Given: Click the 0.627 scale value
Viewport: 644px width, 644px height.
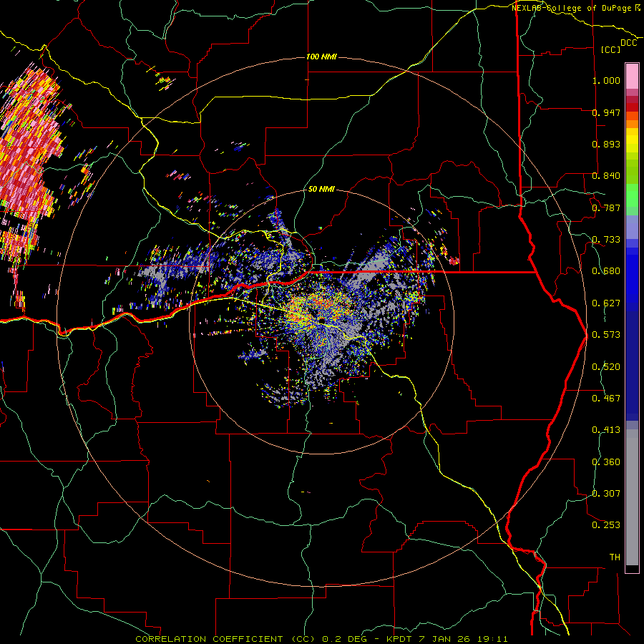Looking at the screenshot, I should pyautogui.click(x=606, y=303).
